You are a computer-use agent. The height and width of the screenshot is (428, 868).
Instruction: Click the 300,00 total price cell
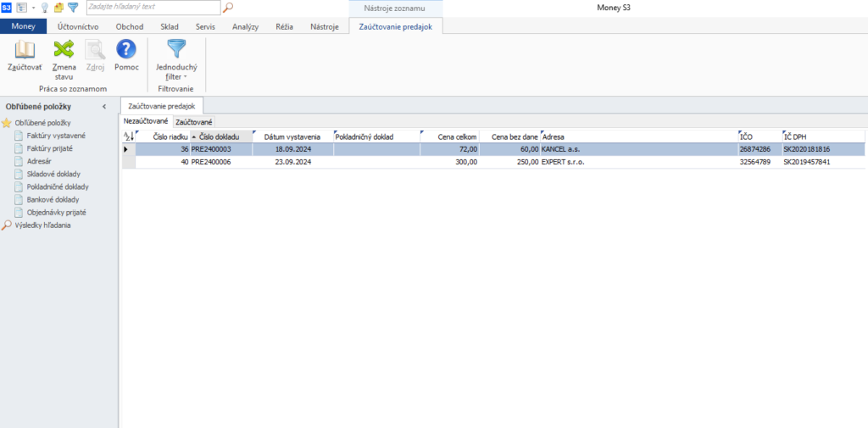(449, 162)
